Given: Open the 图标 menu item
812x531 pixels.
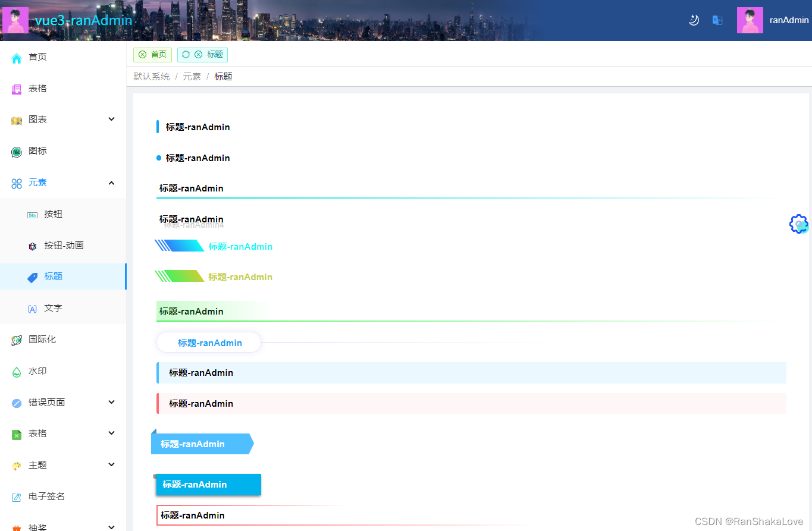Looking at the screenshot, I should pyautogui.click(x=63, y=151).
